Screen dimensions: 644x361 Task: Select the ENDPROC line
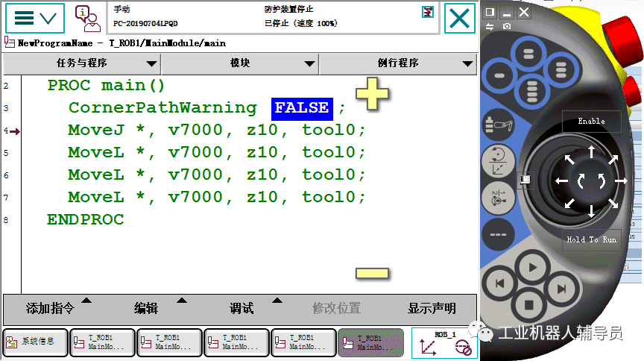point(86,219)
